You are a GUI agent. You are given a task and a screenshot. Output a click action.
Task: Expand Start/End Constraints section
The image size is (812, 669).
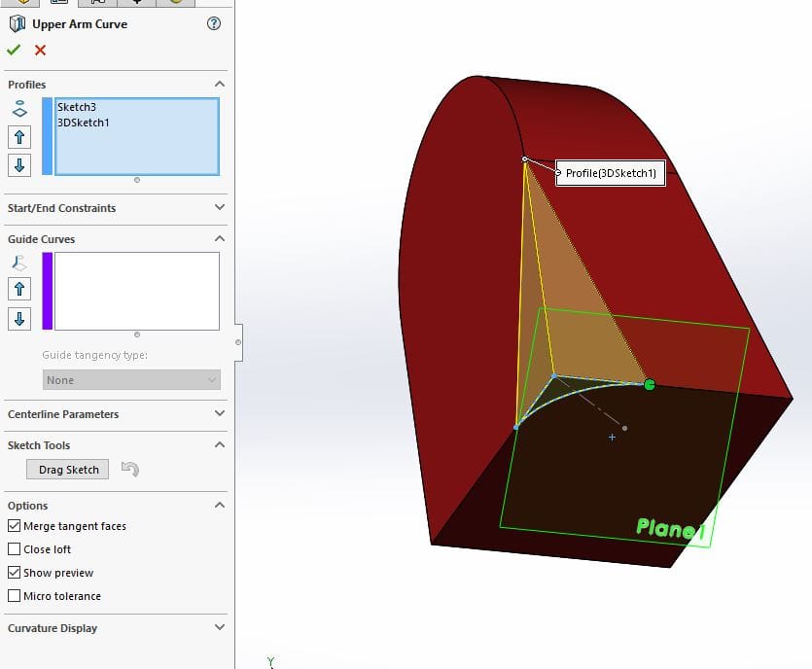(220, 207)
